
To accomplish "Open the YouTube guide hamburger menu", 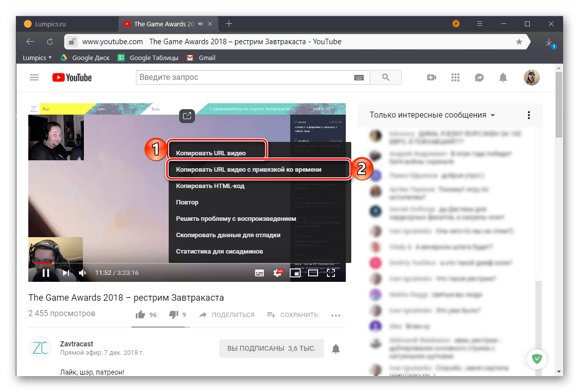I will (x=34, y=77).
